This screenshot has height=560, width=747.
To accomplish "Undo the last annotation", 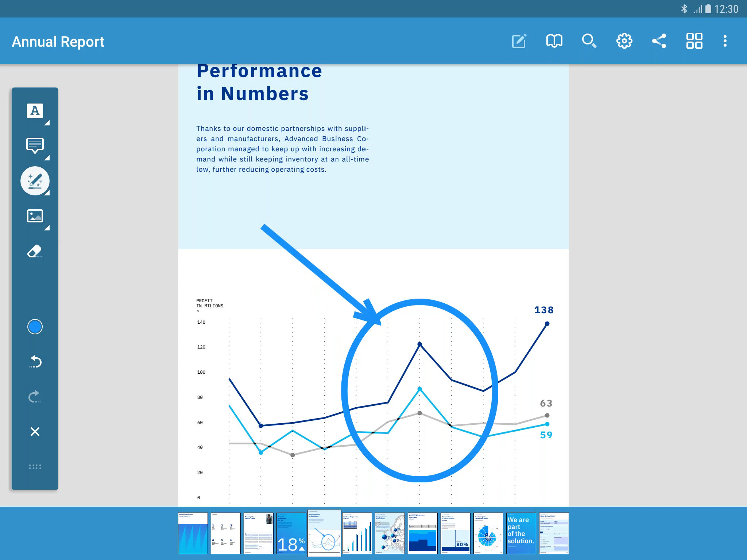I will 35,362.
